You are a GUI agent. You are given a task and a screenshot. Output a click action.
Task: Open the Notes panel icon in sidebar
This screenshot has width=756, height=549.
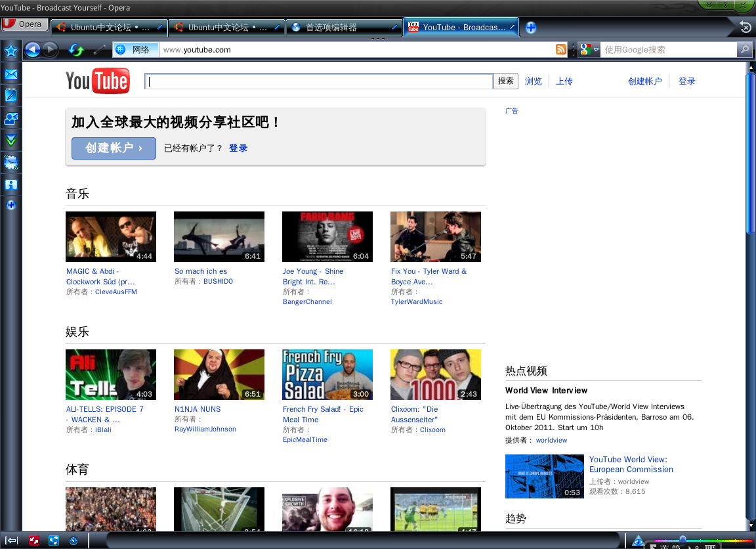point(10,95)
